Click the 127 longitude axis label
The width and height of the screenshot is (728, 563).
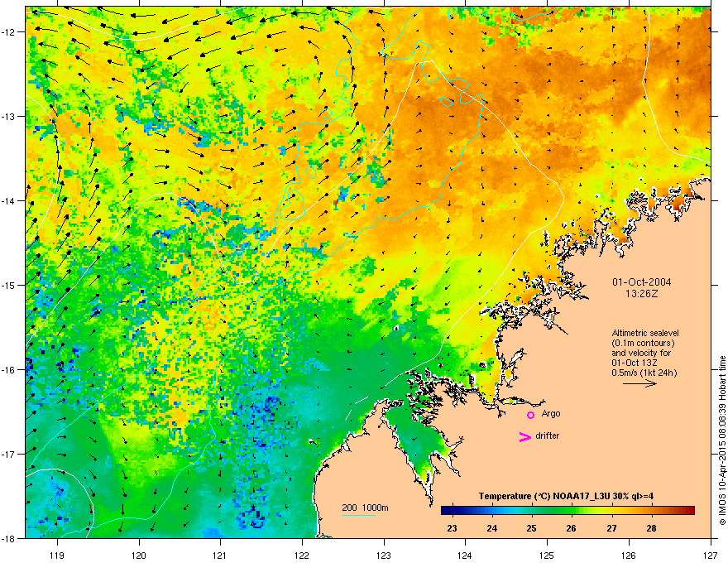coord(711,555)
